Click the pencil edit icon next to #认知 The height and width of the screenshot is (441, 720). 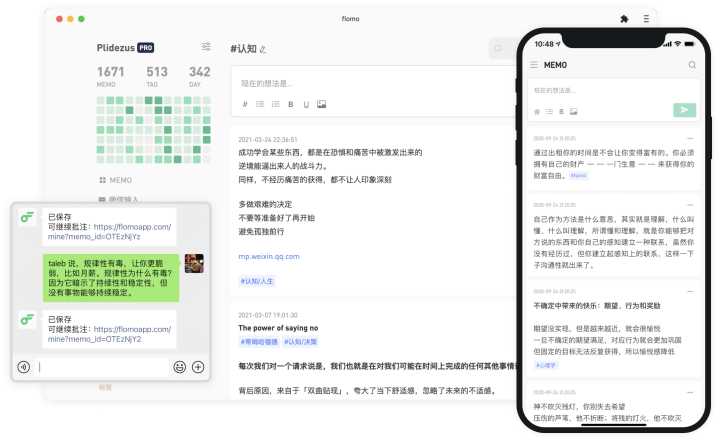click(263, 49)
